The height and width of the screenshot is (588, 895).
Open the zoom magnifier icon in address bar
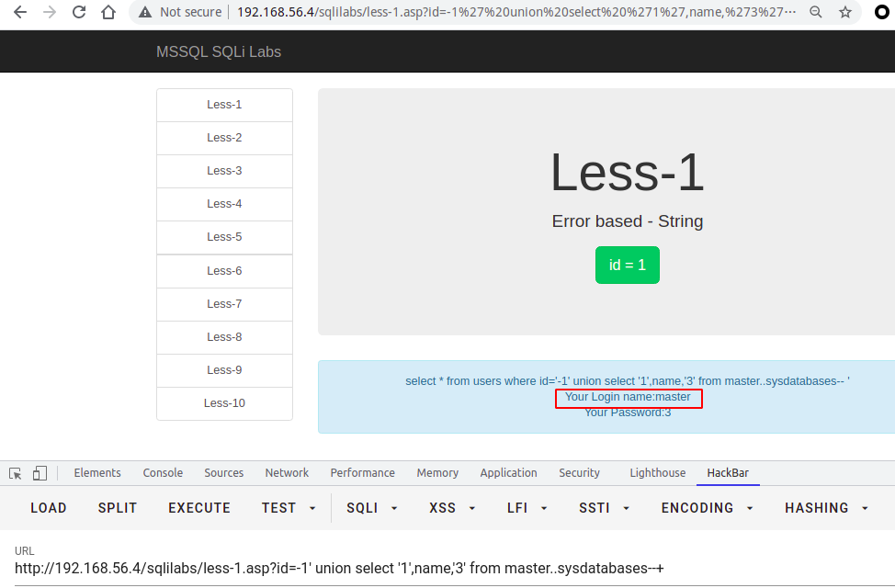click(816, 12)
